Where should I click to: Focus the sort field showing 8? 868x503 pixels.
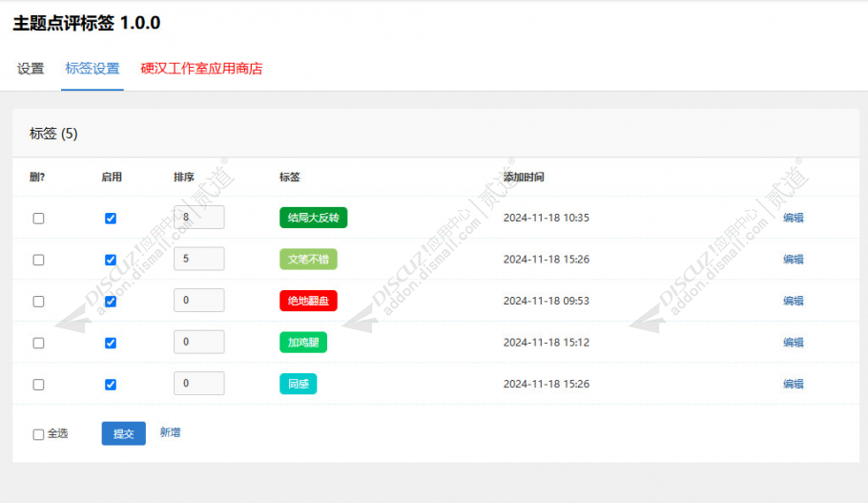coord(198,218)
